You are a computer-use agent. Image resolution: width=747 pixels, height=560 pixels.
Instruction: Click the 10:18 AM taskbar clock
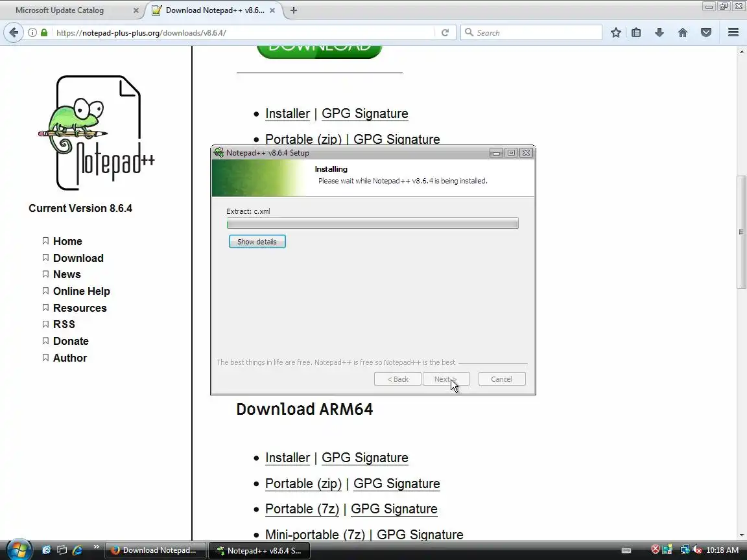[x=722, y=550]
